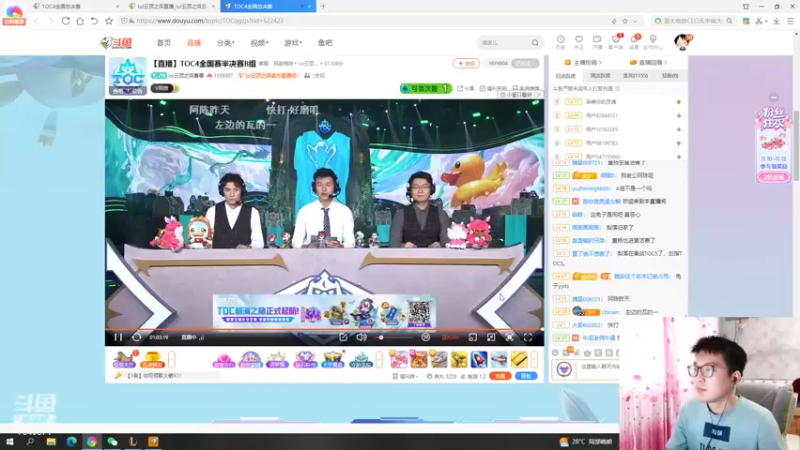Click the fan festival side banner

tap(773, 144)
